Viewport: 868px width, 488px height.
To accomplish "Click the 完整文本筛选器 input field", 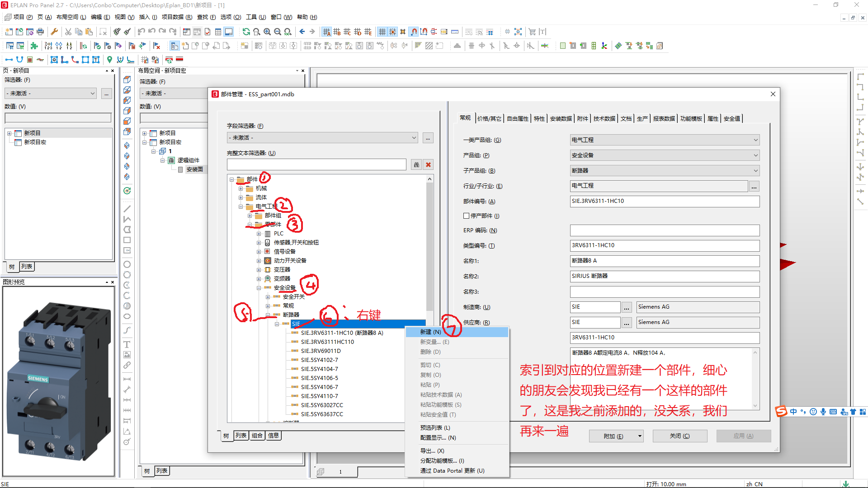I will click(x=316, y=164).
